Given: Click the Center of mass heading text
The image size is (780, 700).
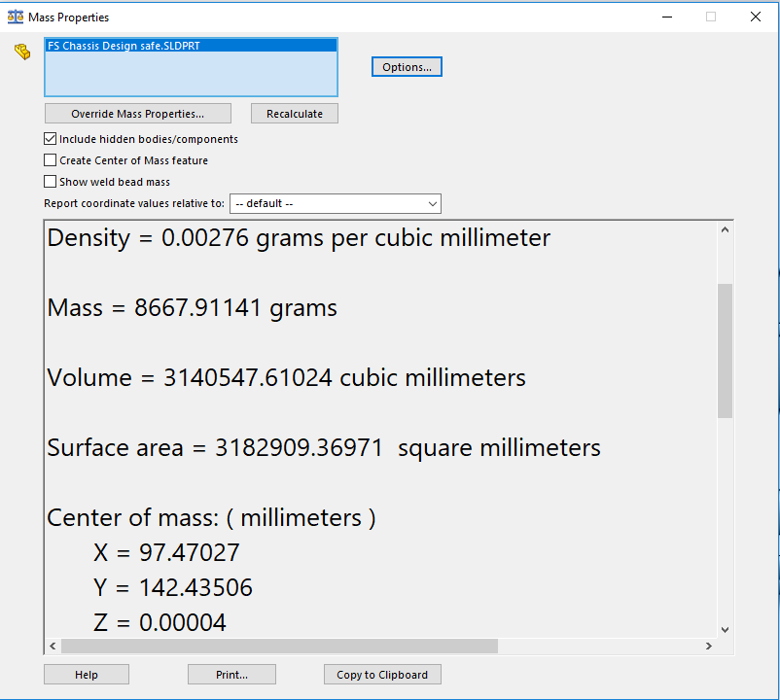Looking at the screenshot, I should tap(211, 518).
